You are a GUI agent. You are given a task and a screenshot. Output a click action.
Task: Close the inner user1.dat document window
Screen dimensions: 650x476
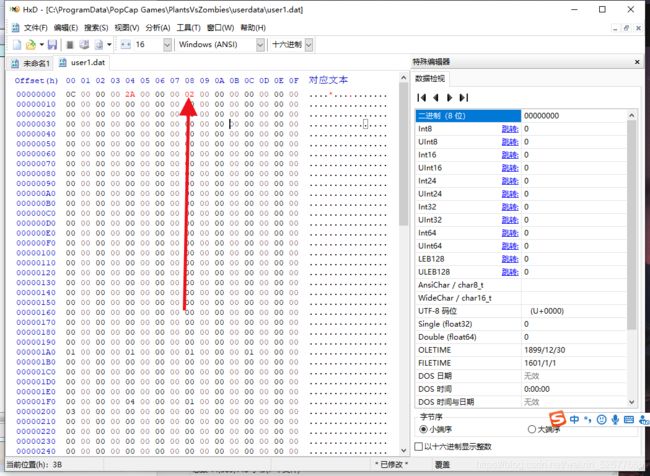pos(638,28)
